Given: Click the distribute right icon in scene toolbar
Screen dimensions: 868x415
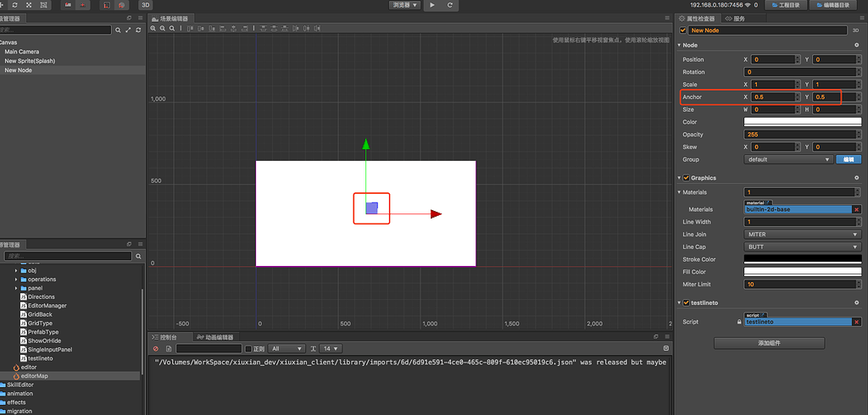Looking at the screenshot, I should point(317,28).
